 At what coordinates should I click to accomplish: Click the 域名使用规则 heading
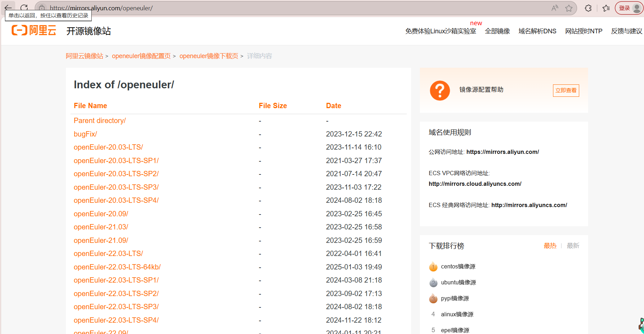450,132
